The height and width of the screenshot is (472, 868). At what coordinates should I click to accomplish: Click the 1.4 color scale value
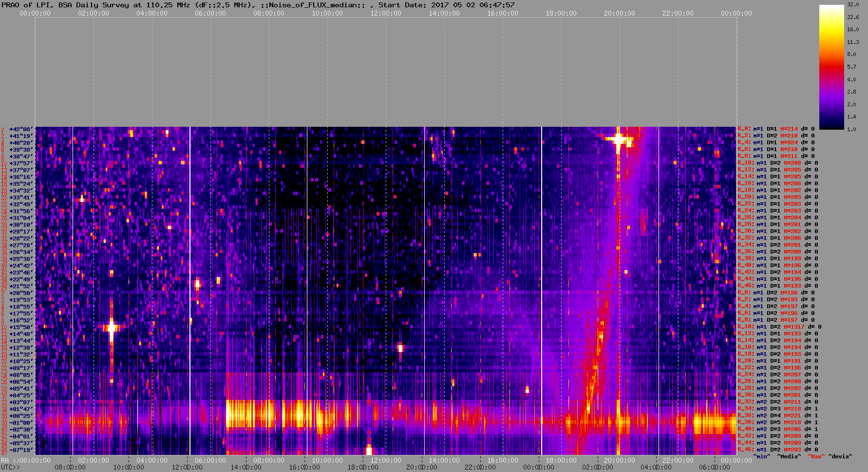(851, 117)
